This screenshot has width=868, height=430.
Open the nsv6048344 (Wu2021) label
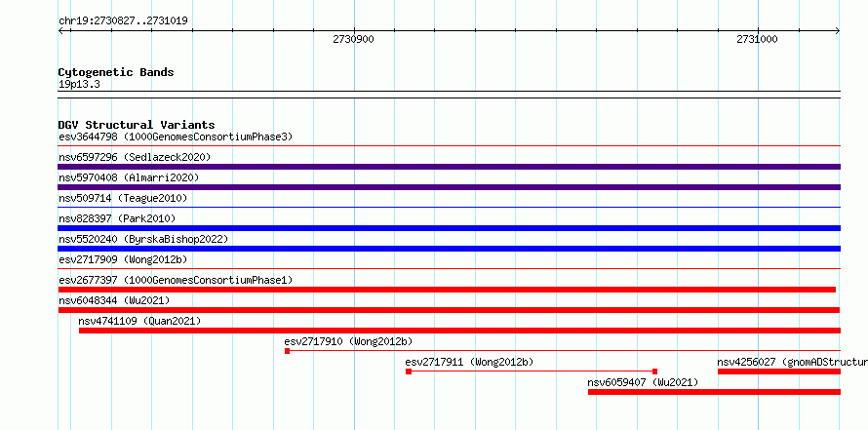[x=114, y=300]
